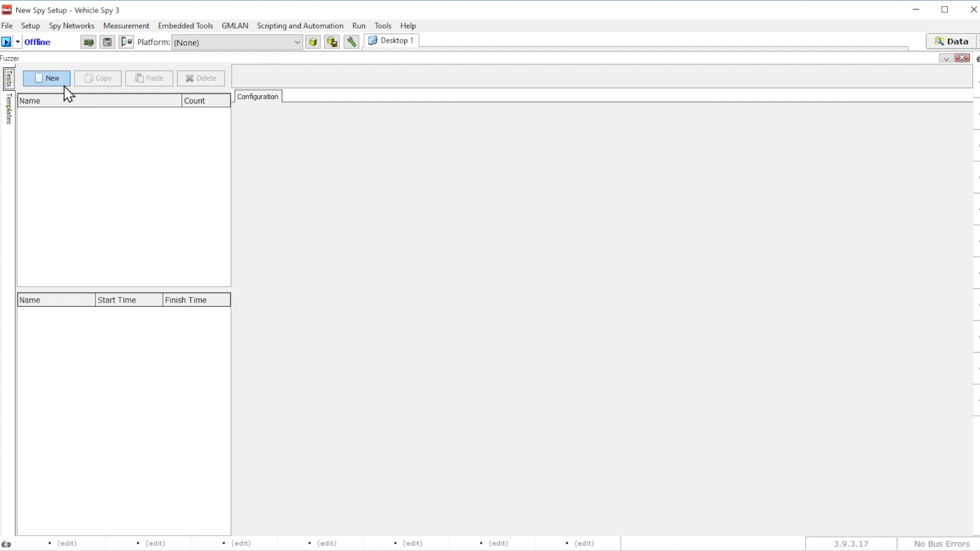Click the database with save disk icon
The height and width of the screenshot is (551, 980).
(x=332, y=42)
